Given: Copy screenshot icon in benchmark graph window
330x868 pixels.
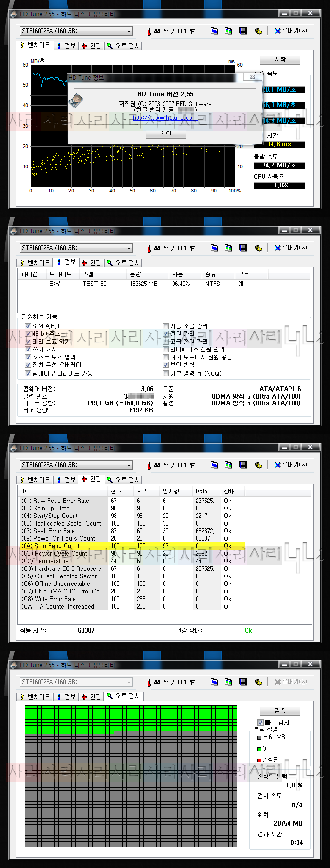Looking at the screenshot, I should click(x=229, y=31).
